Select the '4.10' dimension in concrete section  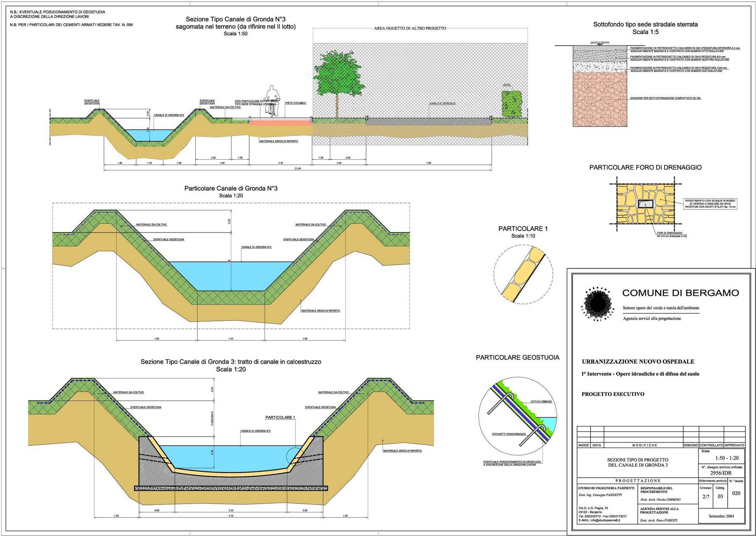click(x=231, y=516)
